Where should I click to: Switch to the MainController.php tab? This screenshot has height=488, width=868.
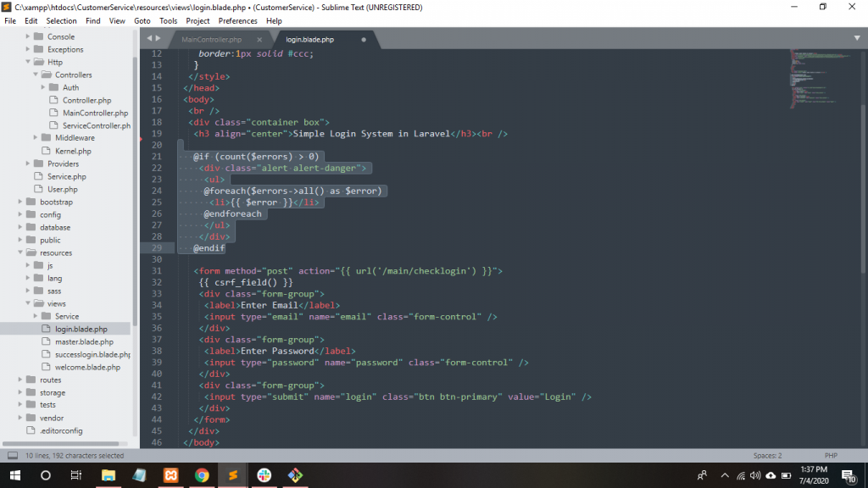click(212, 40)
